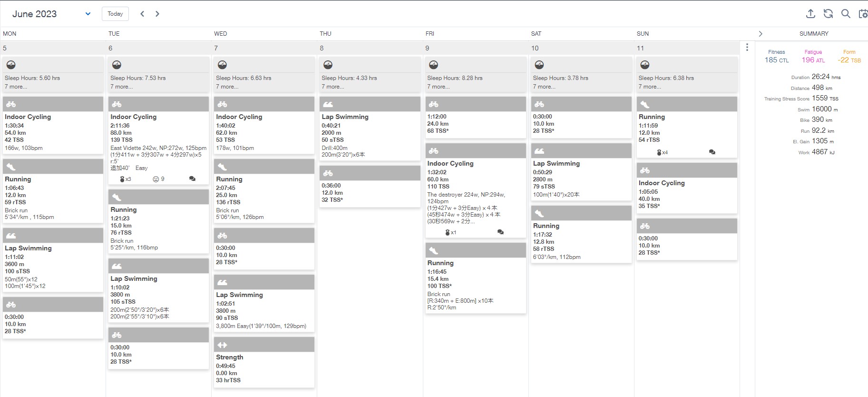The image size is (868, 397).
Task: Open Saturday's Running 1:17:32 workout
Action: click(x=581, y=234)
